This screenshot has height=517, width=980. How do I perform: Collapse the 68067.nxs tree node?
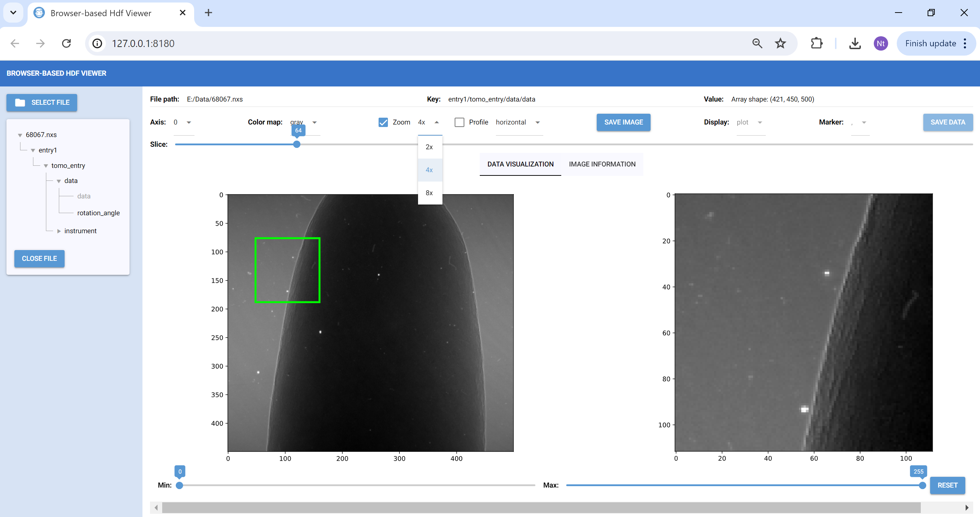pos(20,135)
